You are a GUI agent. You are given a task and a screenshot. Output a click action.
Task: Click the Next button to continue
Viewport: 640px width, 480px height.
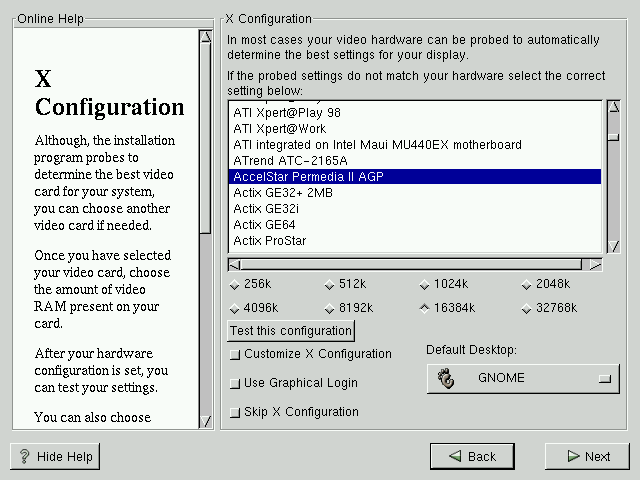(x=587, y=456)
